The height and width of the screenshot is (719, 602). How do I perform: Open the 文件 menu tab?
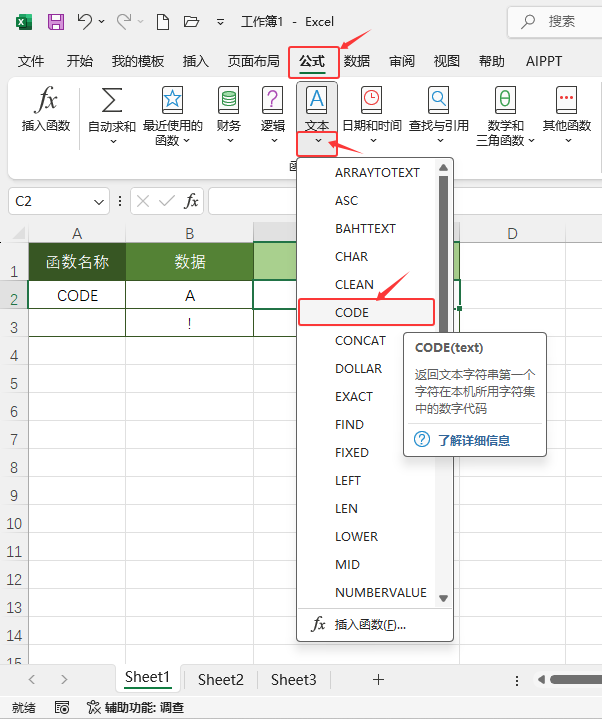point(31,61)
